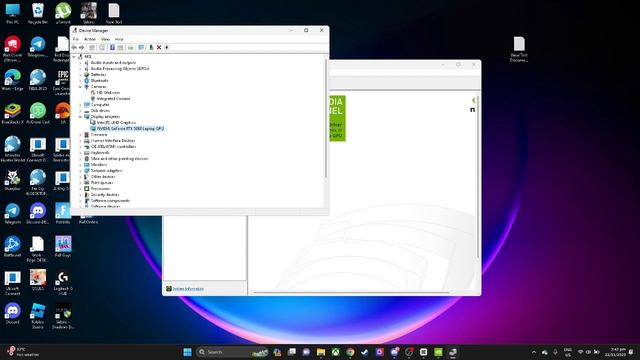
Task: Open the Action menu in Device Manager
Action: [90, 39]
